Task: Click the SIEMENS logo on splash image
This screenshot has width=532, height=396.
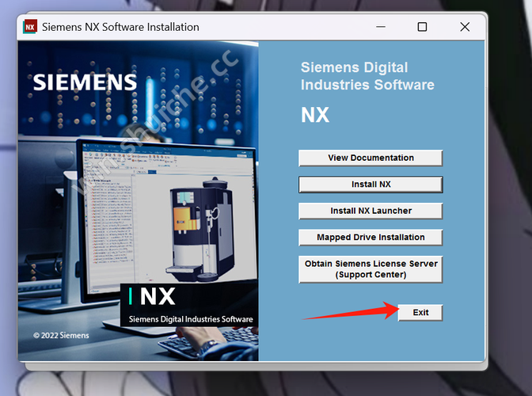Action: pyautogui.click(x=85, y=82)
